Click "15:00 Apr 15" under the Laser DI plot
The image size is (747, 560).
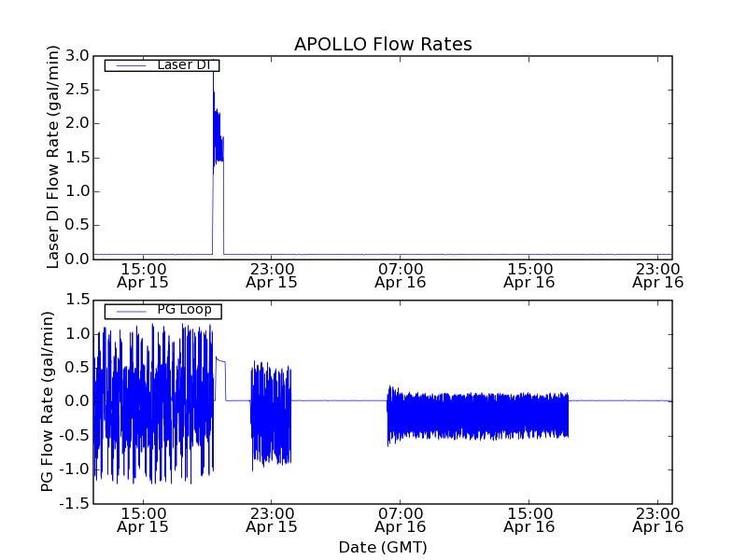click(x=143, y=275)
